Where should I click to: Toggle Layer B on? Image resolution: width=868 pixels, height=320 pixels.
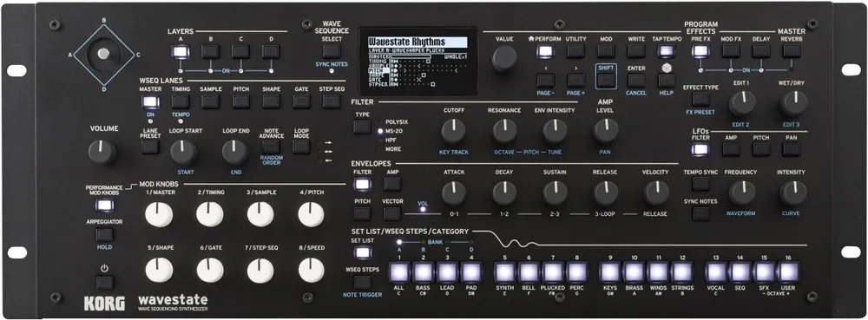pos(210,52)
